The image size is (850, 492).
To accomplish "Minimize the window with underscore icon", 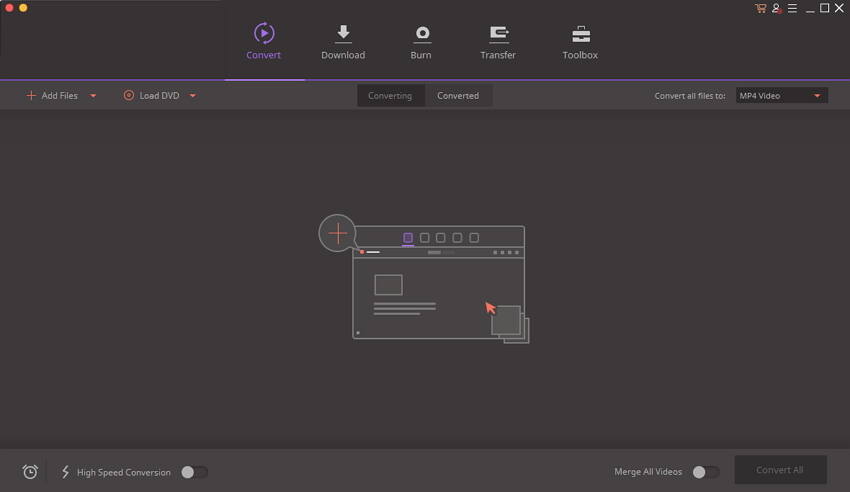I will point(810,9).
